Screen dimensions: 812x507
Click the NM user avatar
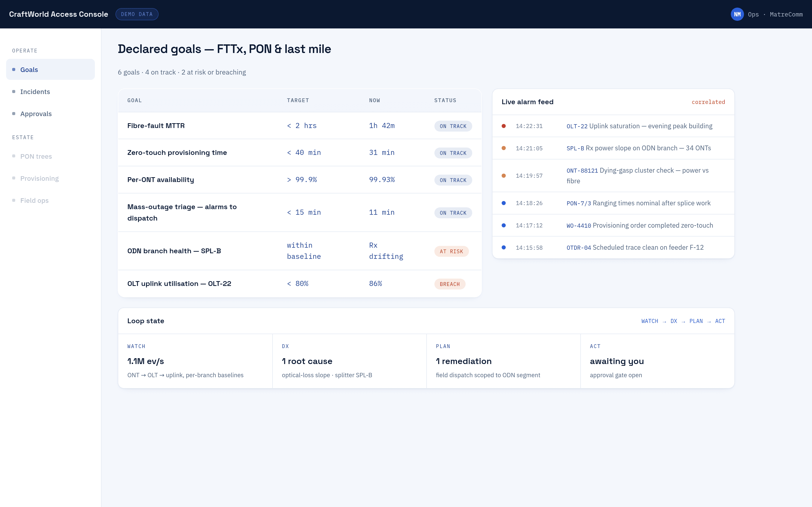[737, 14]
